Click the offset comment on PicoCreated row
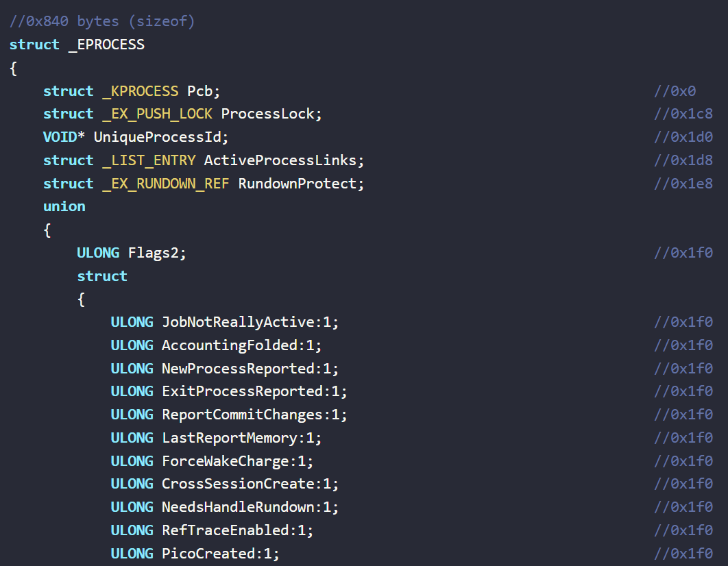728x566 pixels. coord(683,554)
